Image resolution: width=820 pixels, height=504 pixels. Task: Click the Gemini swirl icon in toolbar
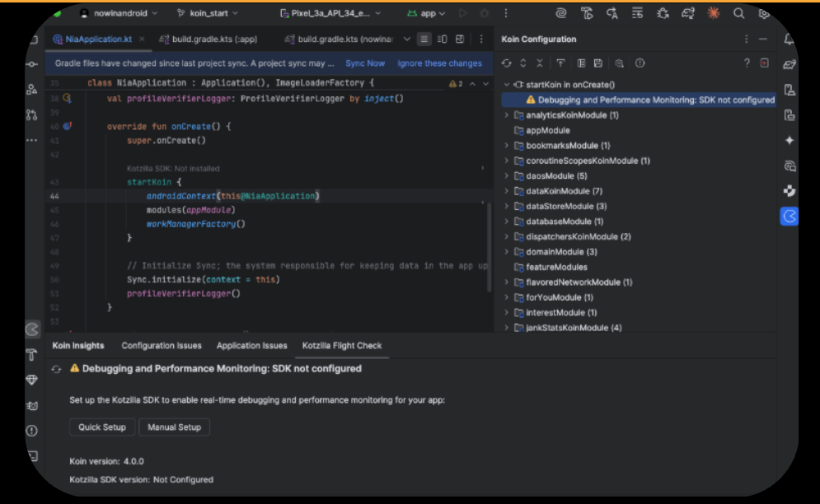pos(561,13)
